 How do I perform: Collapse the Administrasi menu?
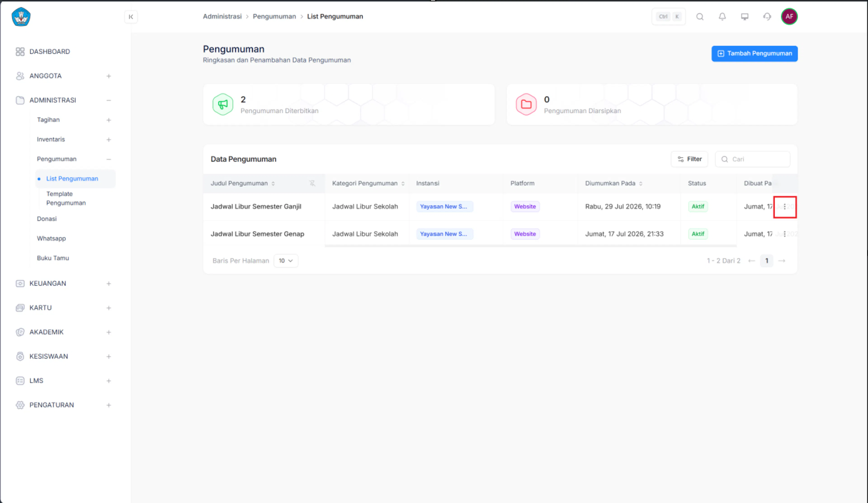point(108,100)
